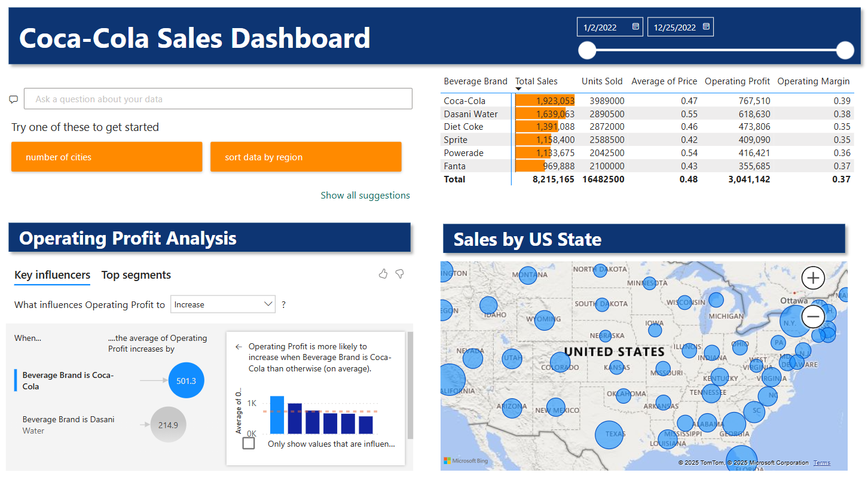This screenshot has height=485, width=868.
Task: Click the Total Sales sort arrow indicator
Action: 518,89
